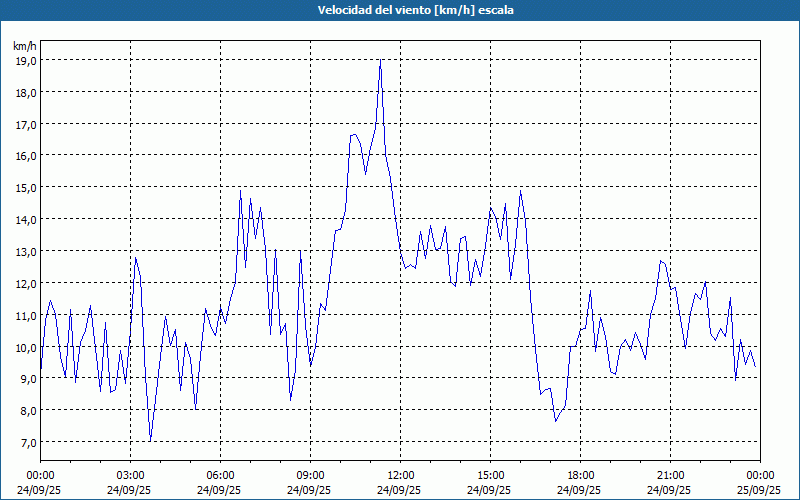The width and height of the screenshot is (800, 500).
Task: Click the 21:00 time axis label
Action: click(670, 475)
